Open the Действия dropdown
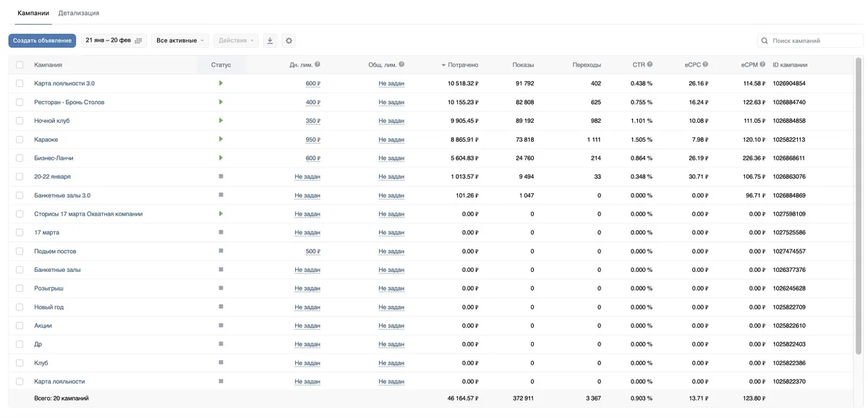 click(236, 40)
